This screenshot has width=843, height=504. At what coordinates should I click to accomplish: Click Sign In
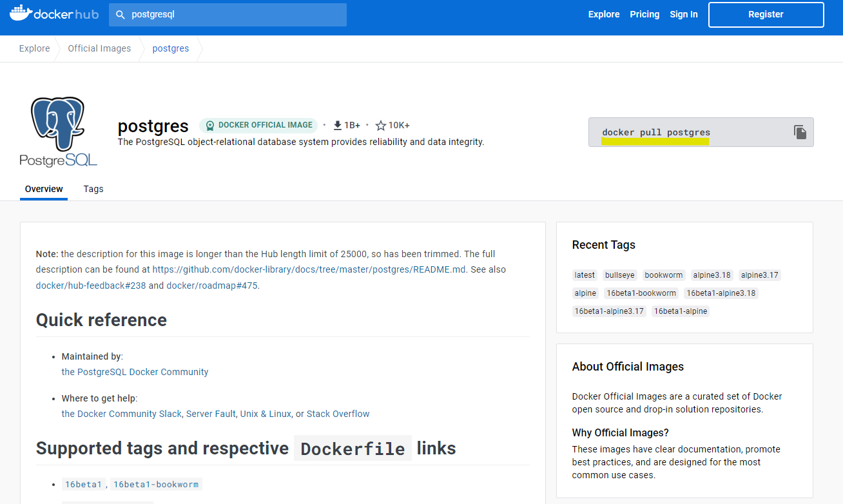(684, 14)
